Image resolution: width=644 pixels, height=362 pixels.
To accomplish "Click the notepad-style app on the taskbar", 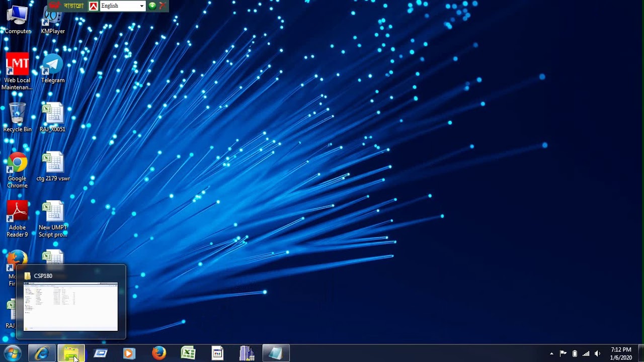I will click(276, 353).
